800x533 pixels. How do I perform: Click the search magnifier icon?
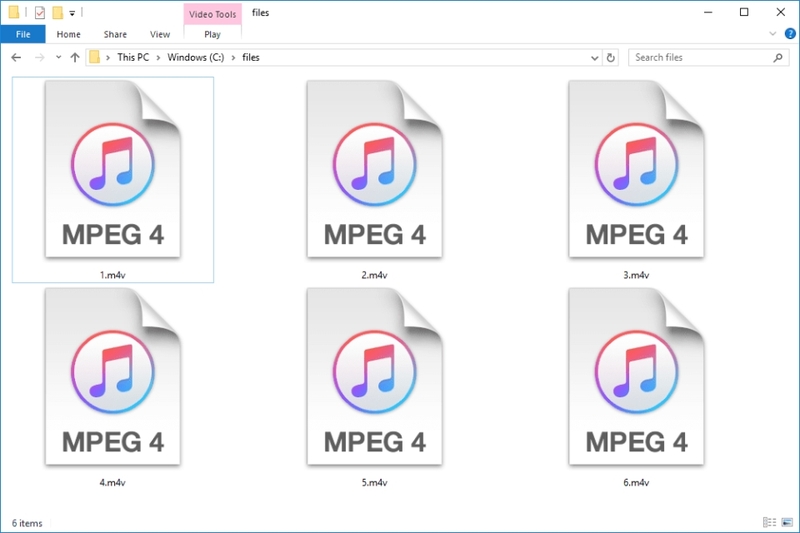[x=779, y=57]
